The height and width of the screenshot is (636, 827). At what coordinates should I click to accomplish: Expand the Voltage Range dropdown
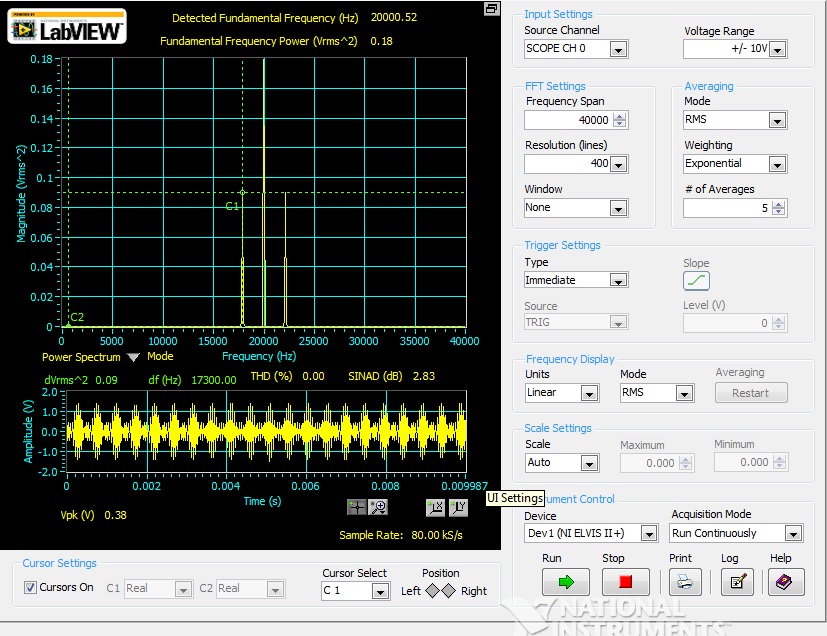pyautogui.click(x=776, y=49)
